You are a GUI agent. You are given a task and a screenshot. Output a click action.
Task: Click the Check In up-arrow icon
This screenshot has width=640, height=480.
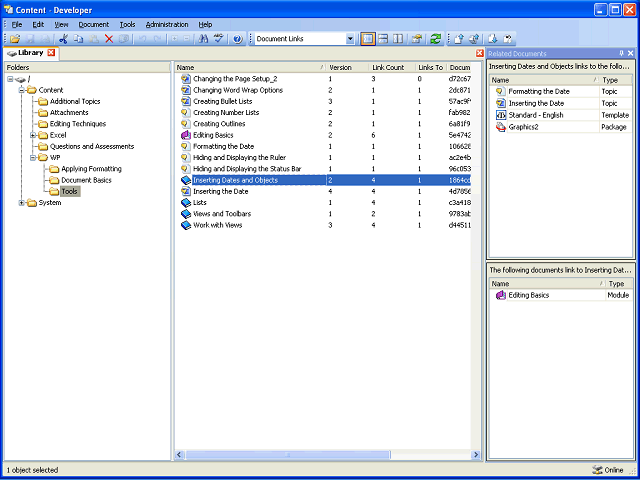[x=459, y=39]
